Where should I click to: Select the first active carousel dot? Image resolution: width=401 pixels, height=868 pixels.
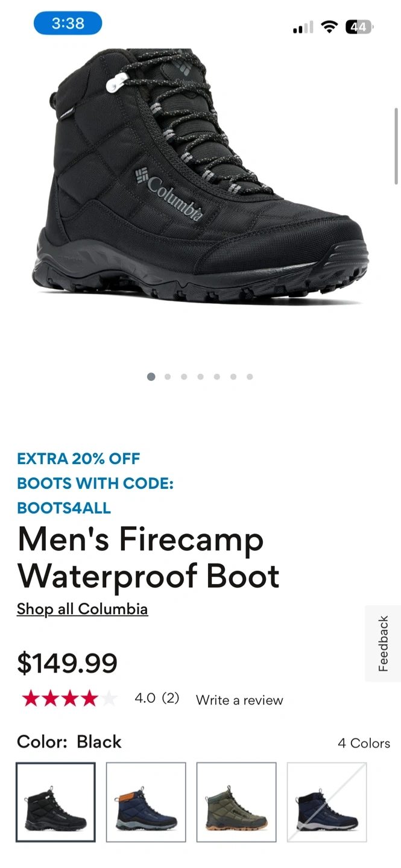[x=151, y=377]
